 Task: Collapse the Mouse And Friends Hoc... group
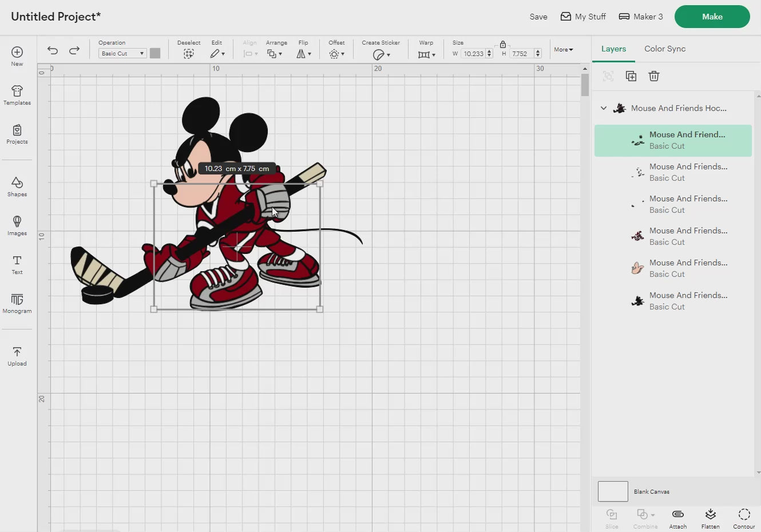[x=604, y=108]
